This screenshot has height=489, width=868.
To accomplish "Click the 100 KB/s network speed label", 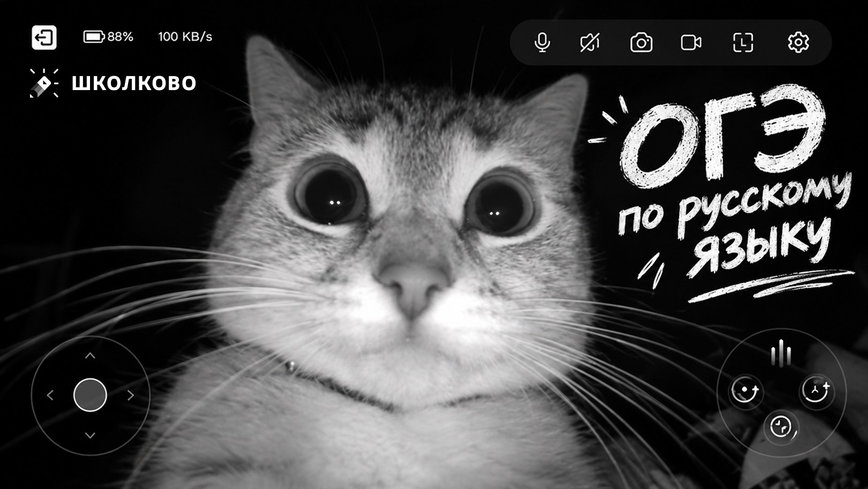I will click(185, 36).
